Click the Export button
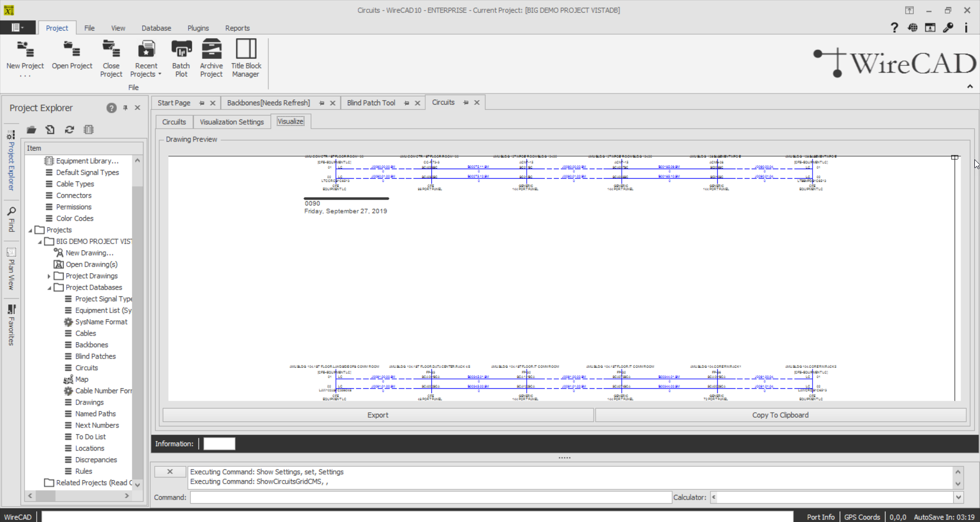The height and width of the screenshot is (522, 980). click(378, 415)
